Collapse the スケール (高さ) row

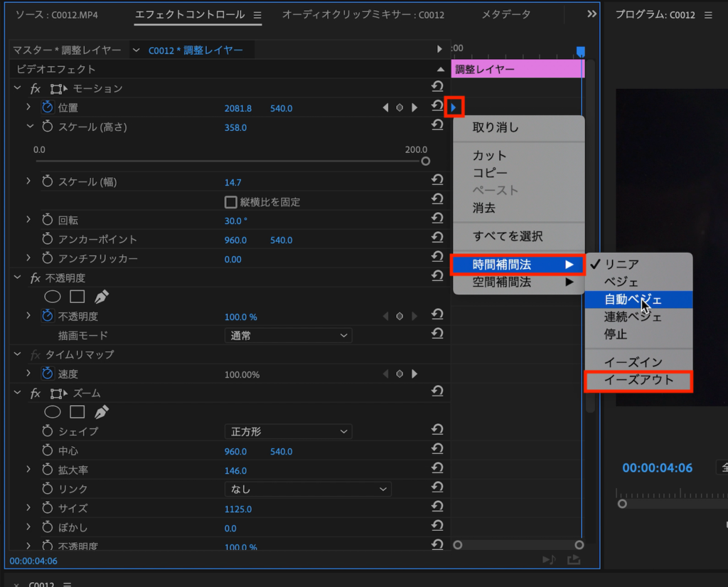[x=30, y=126]
